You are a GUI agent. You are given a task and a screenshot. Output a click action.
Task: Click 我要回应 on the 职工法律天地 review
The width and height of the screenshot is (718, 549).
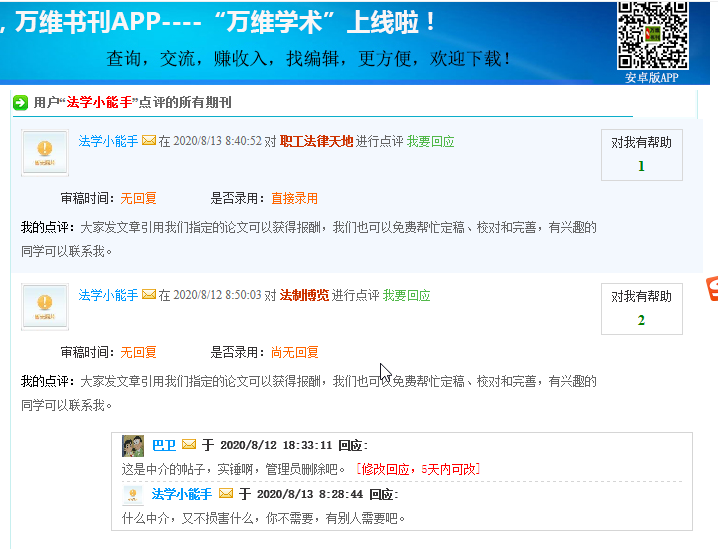tap(430, 142)
